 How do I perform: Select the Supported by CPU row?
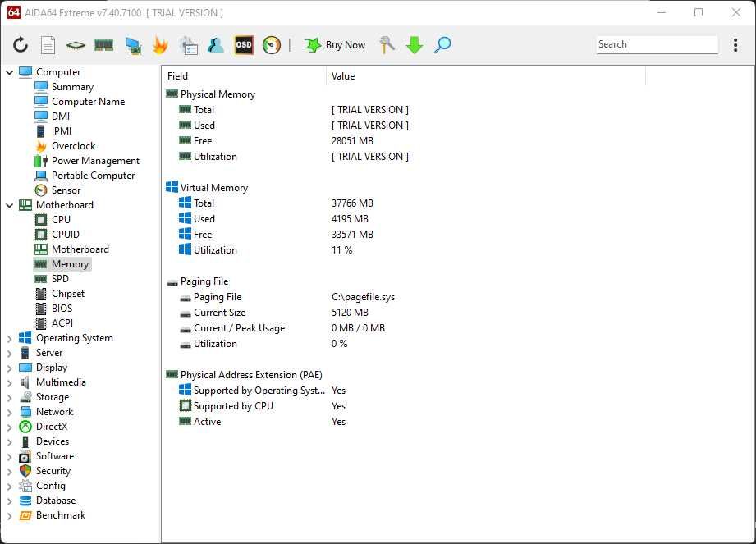(263, 406)
